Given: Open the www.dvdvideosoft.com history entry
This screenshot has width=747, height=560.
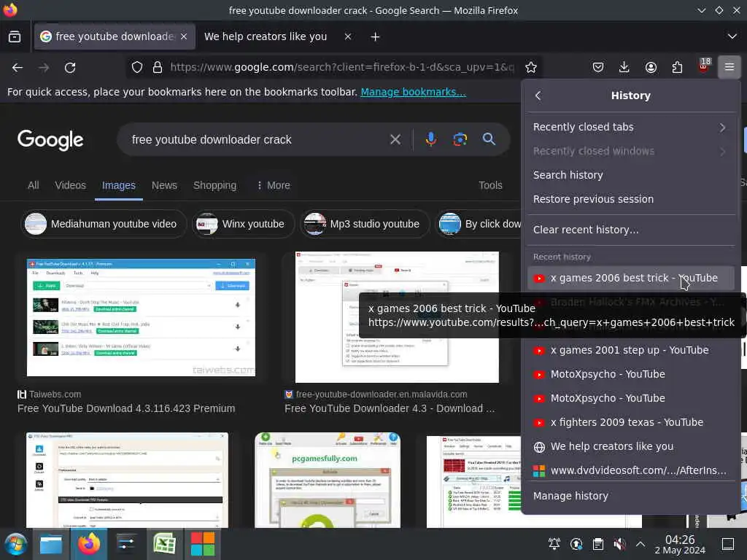Looking at the screenshot, I should coord(631,470).
